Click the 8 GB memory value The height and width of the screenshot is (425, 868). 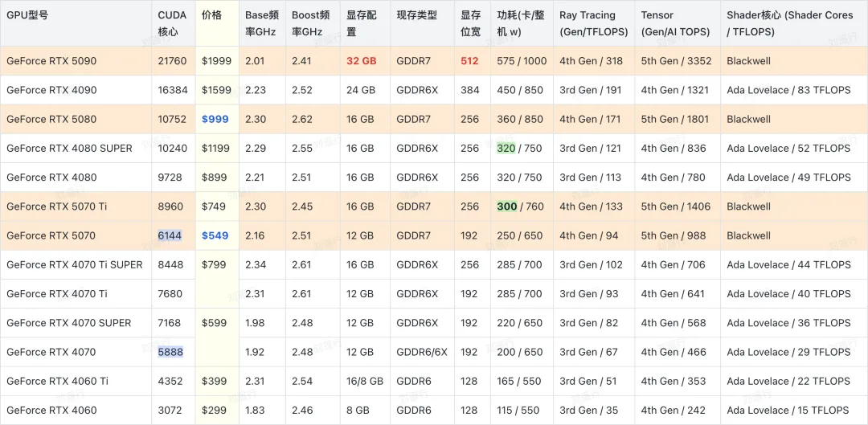coord(358,410)
